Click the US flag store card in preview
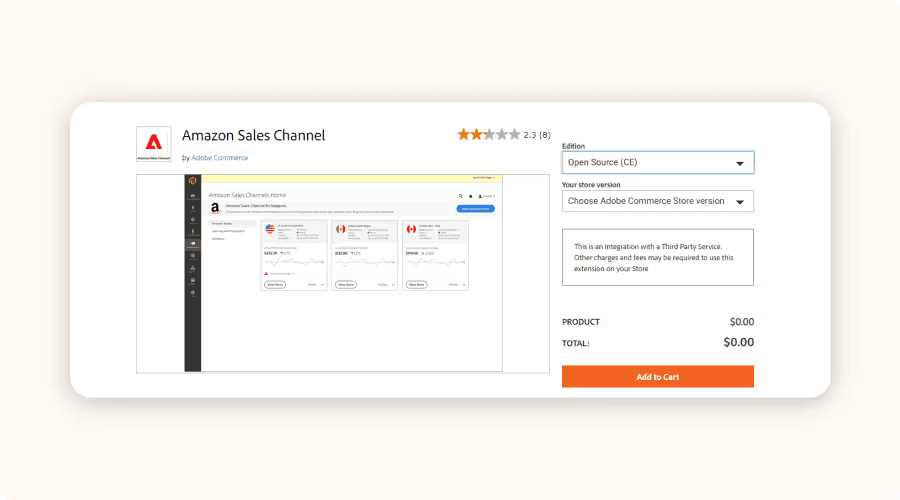The width and height of the screenshot is (900, 500). [294, 255]
